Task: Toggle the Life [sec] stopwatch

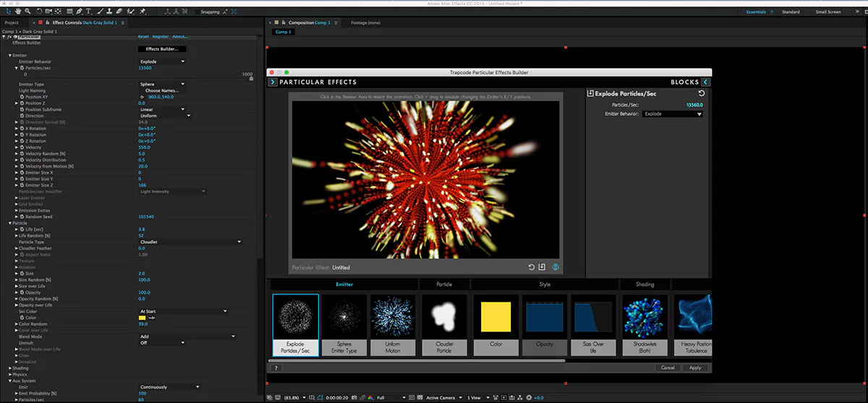Action: point(21,229)
